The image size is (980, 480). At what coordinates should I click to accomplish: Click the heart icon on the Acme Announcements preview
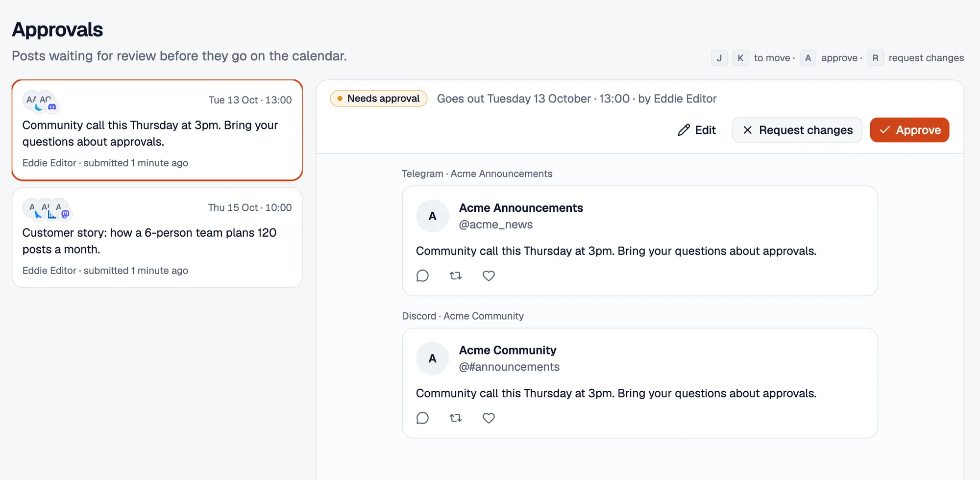click(x=489, y=276)
